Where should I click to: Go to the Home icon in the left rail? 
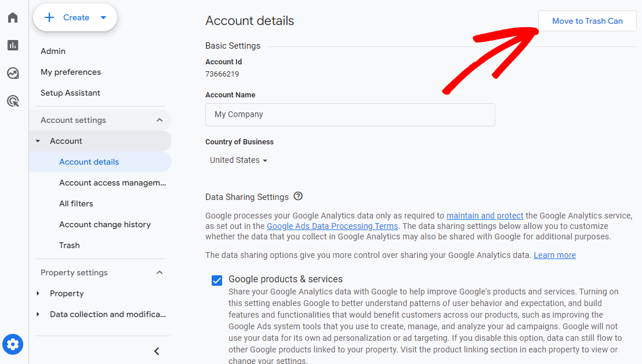pos(13,17)
